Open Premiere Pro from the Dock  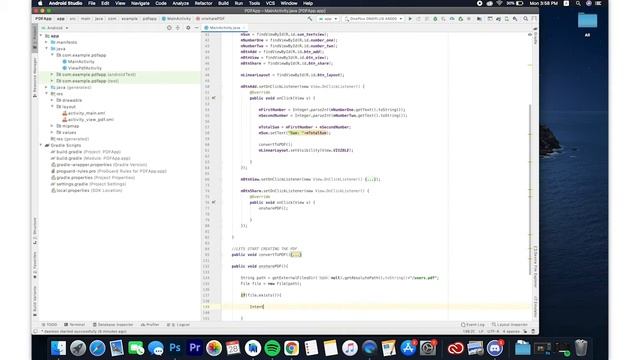(x=195, y=348)
